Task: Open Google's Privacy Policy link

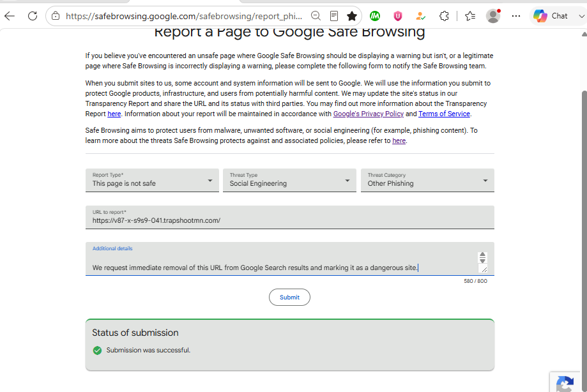Action: click(369, 114)
